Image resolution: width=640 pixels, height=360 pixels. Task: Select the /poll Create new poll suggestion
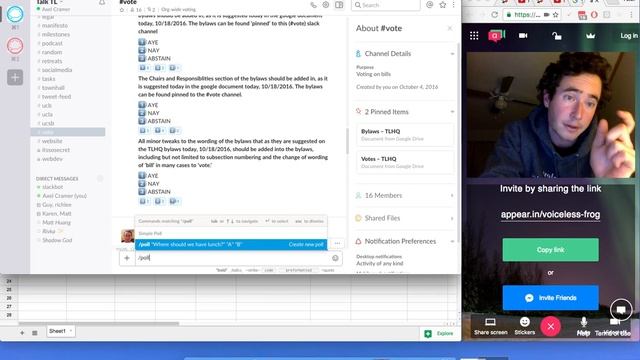231,244
